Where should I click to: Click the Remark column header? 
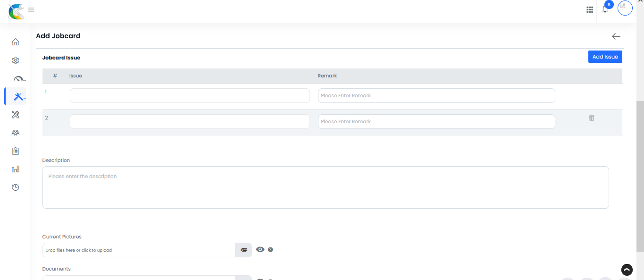coord(327,76)
